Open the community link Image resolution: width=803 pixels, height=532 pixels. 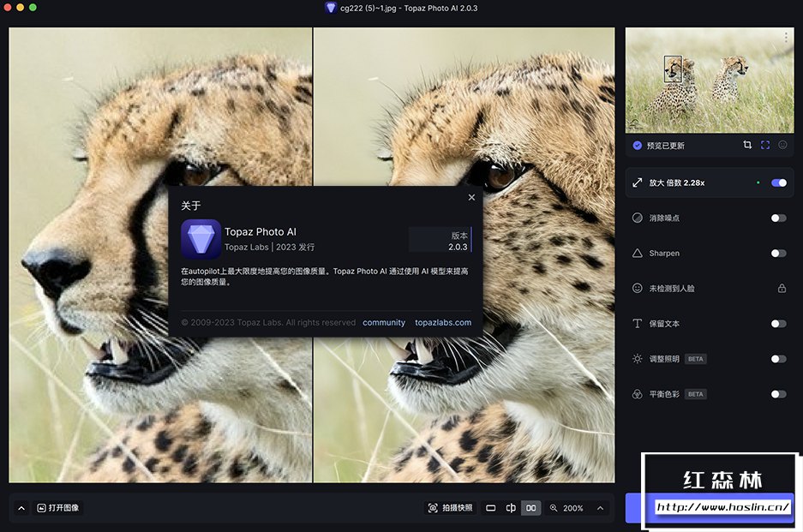point(384,323)
